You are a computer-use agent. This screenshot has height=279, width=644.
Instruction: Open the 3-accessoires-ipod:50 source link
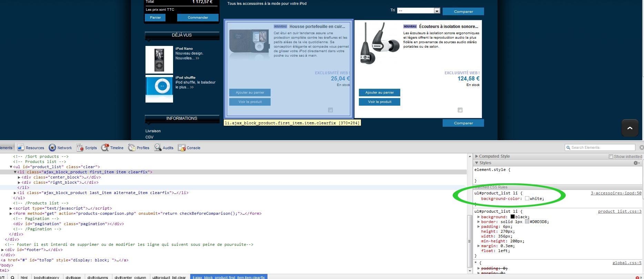click(616, 193)
